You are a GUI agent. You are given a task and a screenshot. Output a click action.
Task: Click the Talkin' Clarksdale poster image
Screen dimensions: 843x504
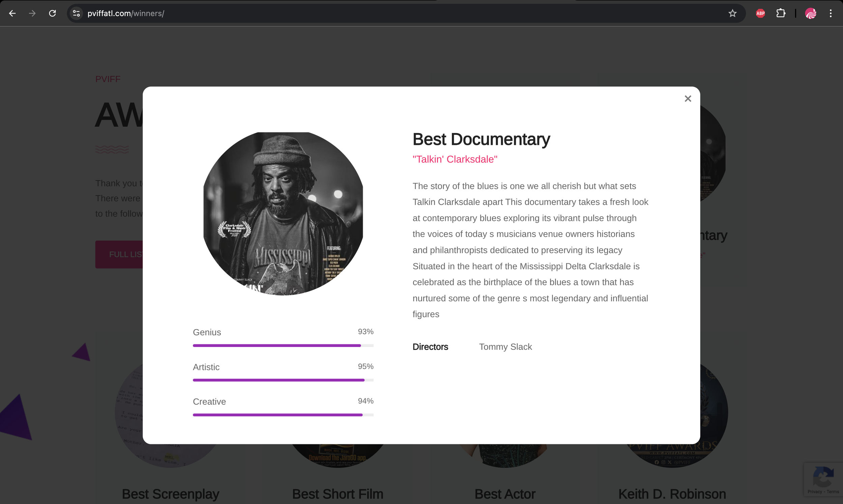coord(283,214)
